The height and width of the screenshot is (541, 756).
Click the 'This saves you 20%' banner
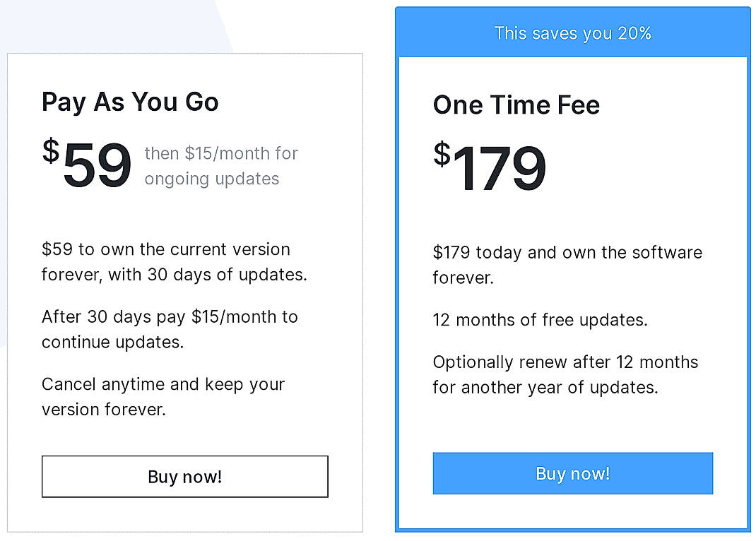click(x=572, y=32)
